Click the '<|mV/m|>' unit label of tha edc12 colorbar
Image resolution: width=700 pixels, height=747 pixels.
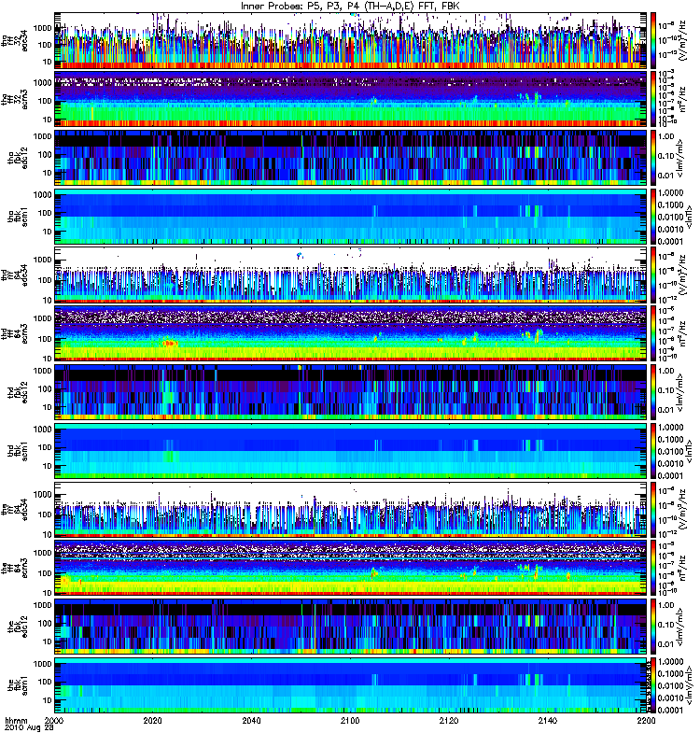(680, 158)
